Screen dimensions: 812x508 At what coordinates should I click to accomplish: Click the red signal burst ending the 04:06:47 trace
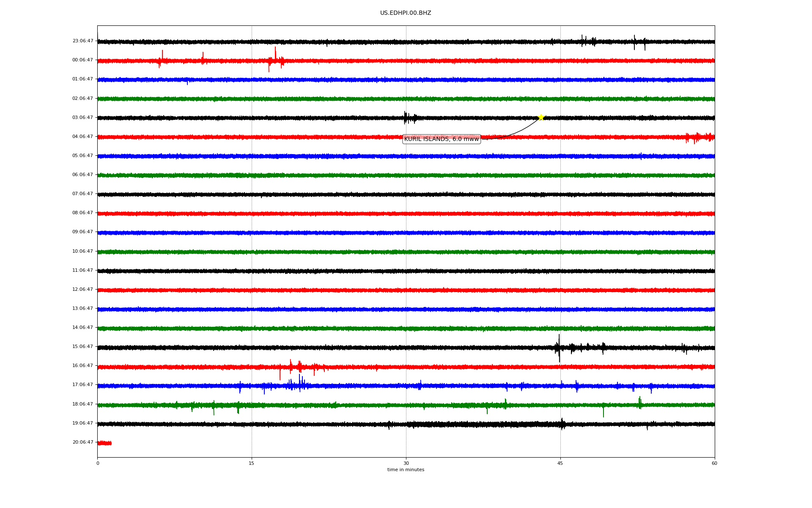pos(700,137)
